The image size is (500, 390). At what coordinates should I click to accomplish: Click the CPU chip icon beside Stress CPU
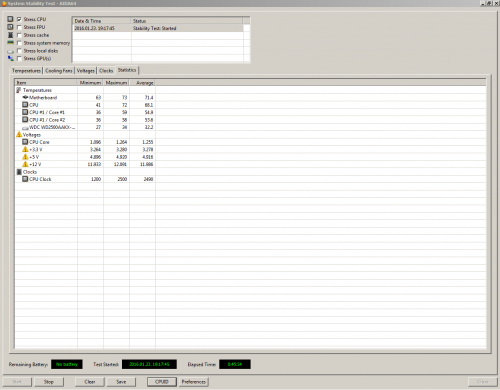tap(10, 19)
